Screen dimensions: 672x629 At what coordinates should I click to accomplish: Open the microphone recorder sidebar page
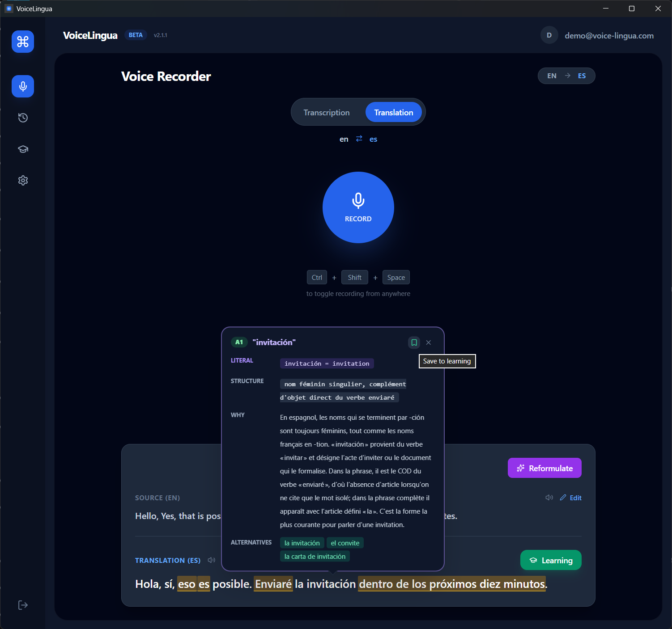pos(23,86)
